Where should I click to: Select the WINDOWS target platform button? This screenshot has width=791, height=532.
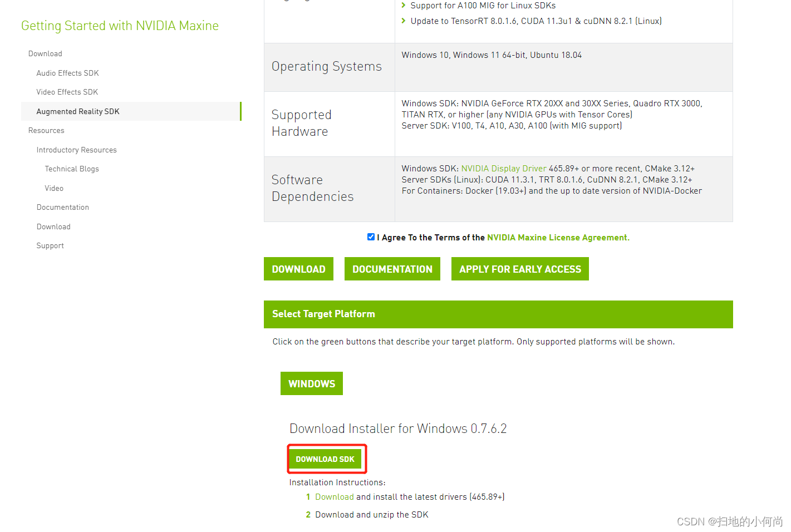(312, 383)
